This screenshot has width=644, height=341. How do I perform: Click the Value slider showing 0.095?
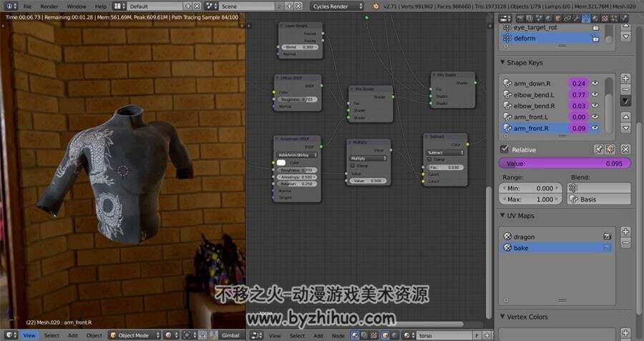coord(565,163)
